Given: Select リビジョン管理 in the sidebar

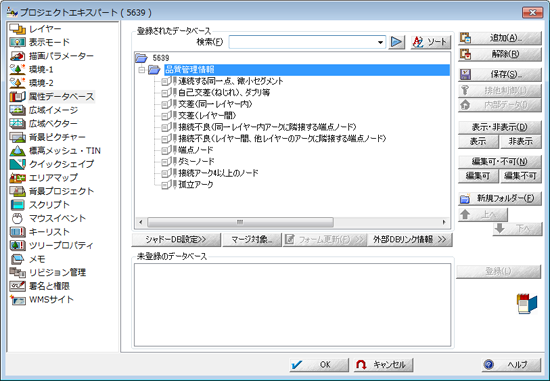Looking at the screenshot, I should (48, 272).
